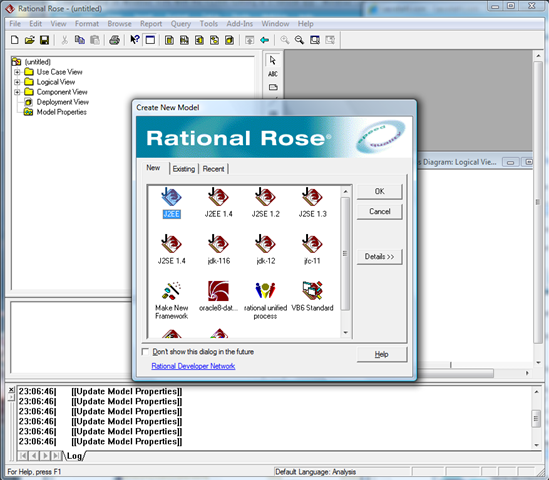Click the Details >> button

pos(380,257)
